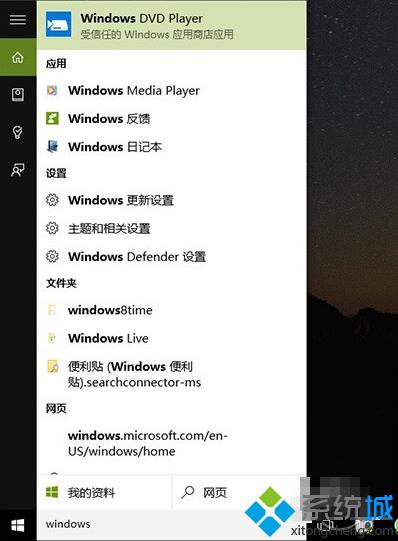Open the Windows Live folder

(x=171, y=338)
